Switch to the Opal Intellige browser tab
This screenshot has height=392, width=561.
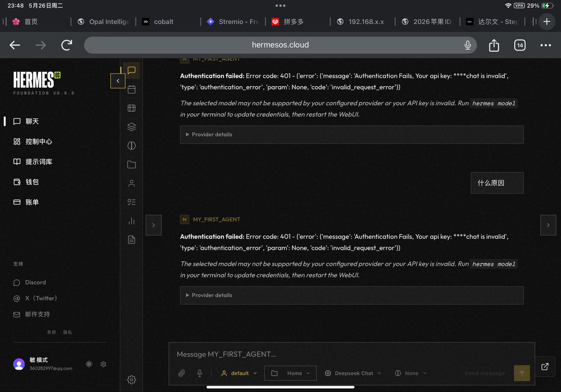103,22
